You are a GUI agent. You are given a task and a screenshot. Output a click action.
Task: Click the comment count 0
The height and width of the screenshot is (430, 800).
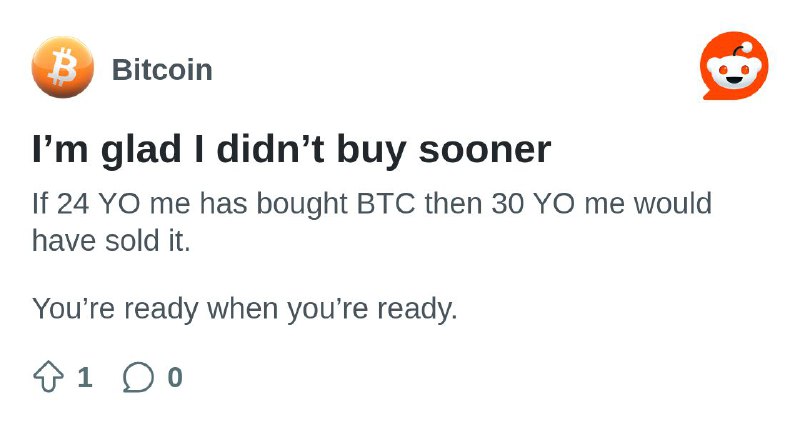point(175,377)
